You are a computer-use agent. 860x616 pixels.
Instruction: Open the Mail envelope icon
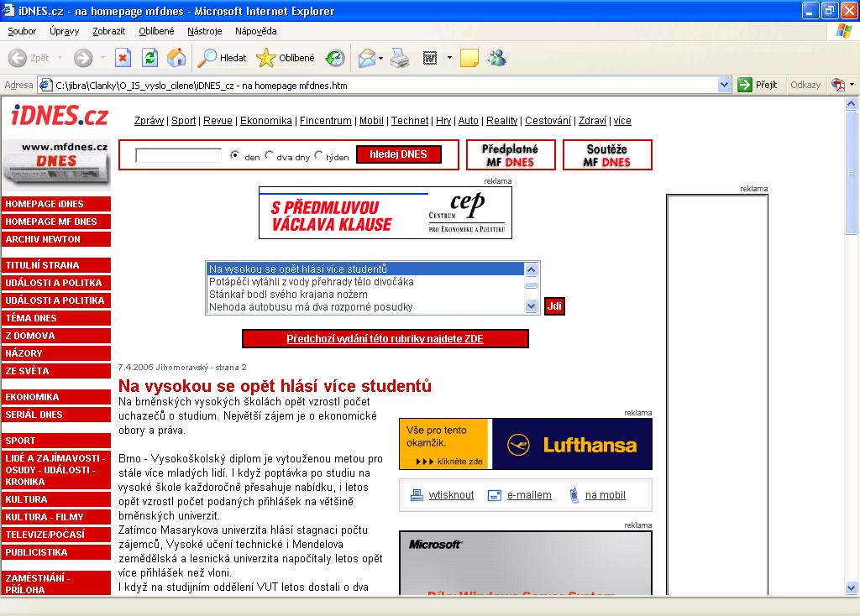coord(366,58)
